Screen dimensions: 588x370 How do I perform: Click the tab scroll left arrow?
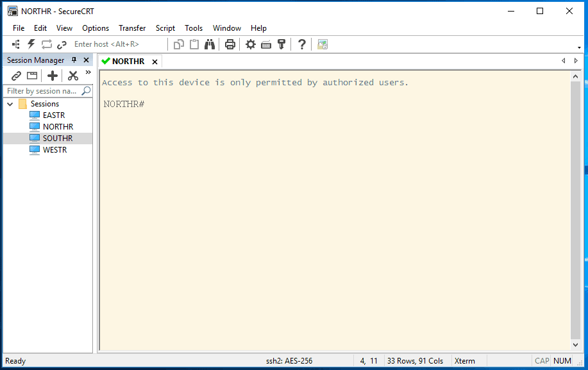563,61
